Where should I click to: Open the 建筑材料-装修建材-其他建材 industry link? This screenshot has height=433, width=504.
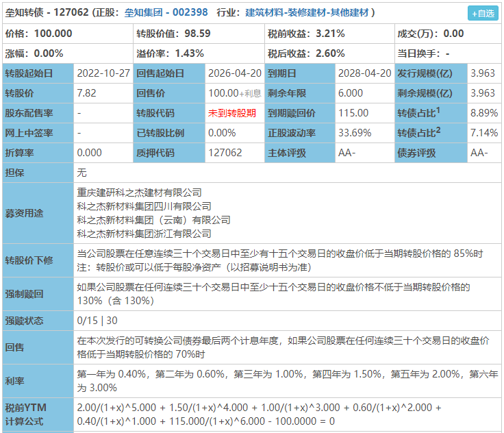[307, 12]
